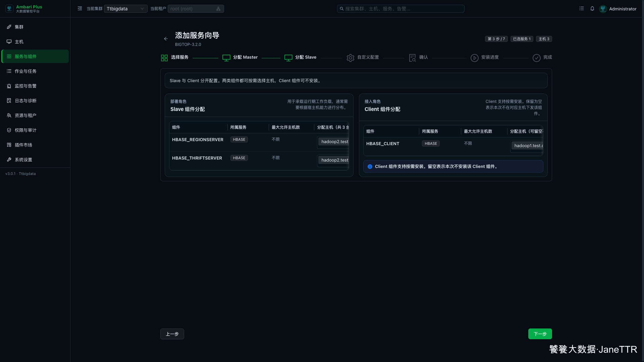Screen dimensions: 644x362
Task: Click the 分配 Slave step monitor icon
Action: pyautogui.click(x=288, y=58)
